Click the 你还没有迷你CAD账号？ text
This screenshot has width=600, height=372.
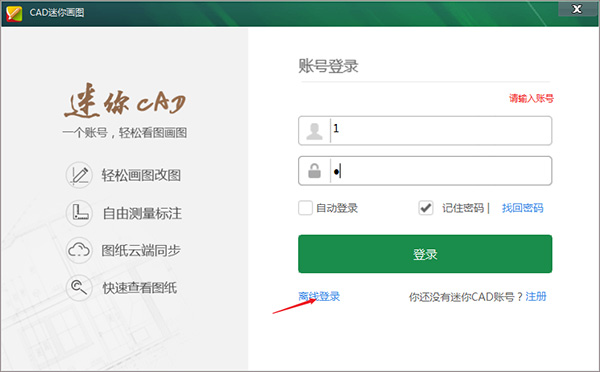pos(466,297)
